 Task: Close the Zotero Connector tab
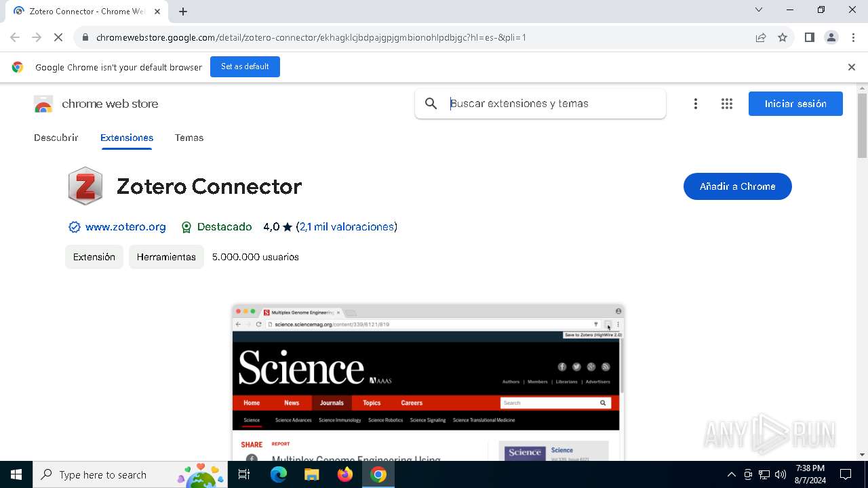click(157, 11)
